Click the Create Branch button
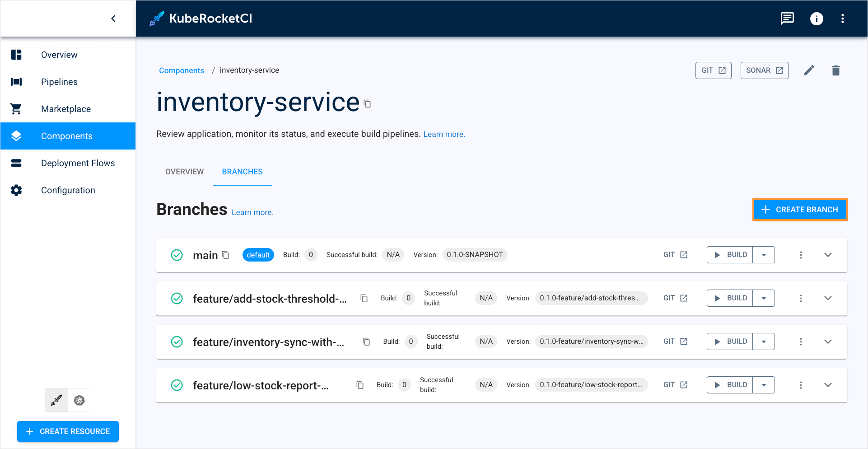 tap(800, 210)
